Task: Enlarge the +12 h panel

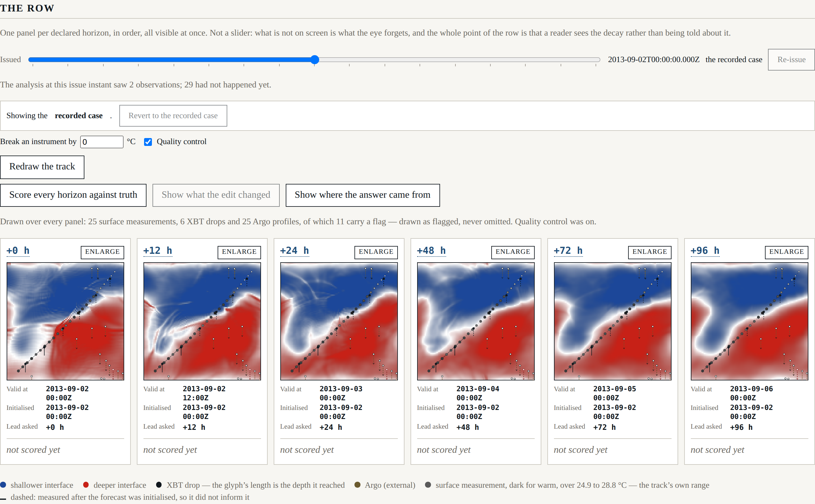Action: click(x=239, y=252)
